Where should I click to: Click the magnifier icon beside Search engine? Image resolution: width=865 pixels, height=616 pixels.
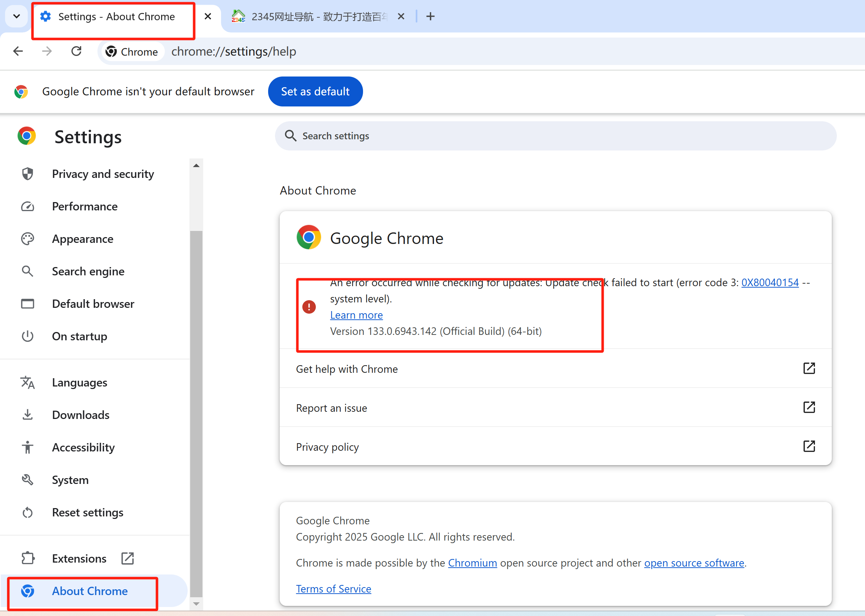coord(27,271)
